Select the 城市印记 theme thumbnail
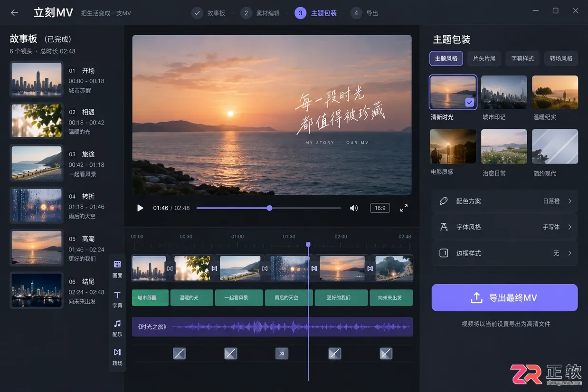Viewport: 588px width, 392px height. [504, 92]
